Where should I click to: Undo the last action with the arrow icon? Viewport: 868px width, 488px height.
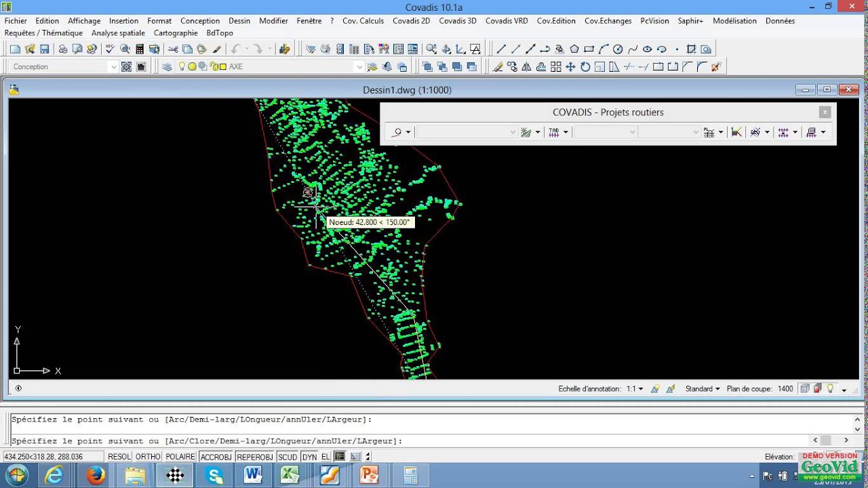coord(235,49)
